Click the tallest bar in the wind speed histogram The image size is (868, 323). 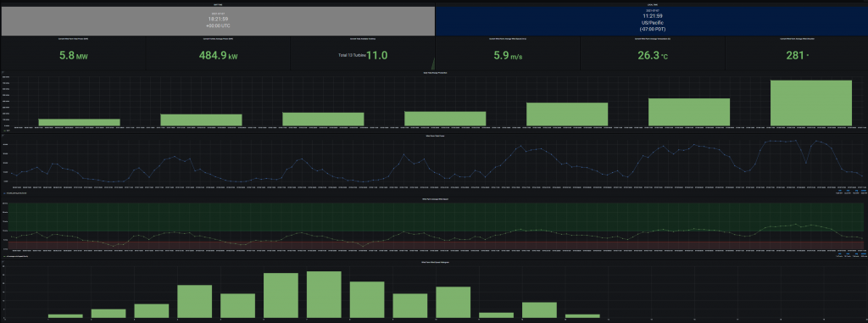324,295
